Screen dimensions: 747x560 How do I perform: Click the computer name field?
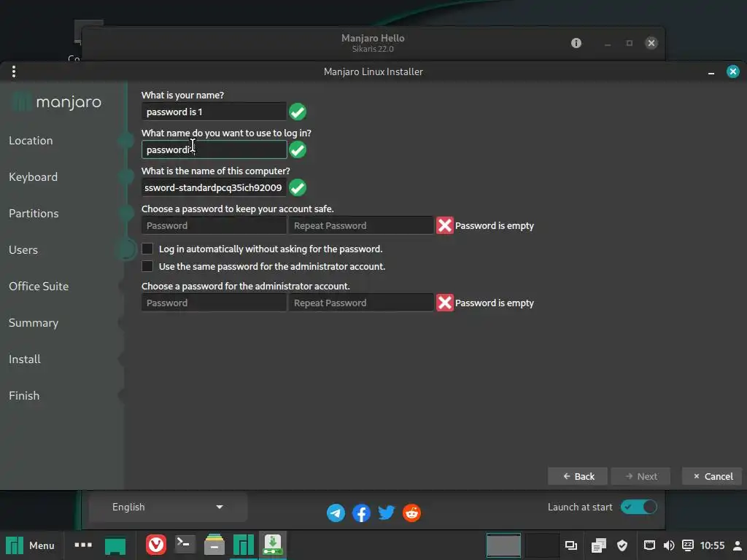pyautogui.click(x=214, y=187)
